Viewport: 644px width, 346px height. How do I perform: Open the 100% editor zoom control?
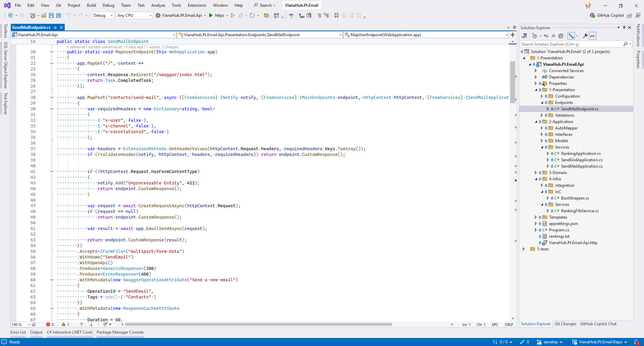[19, 325]
